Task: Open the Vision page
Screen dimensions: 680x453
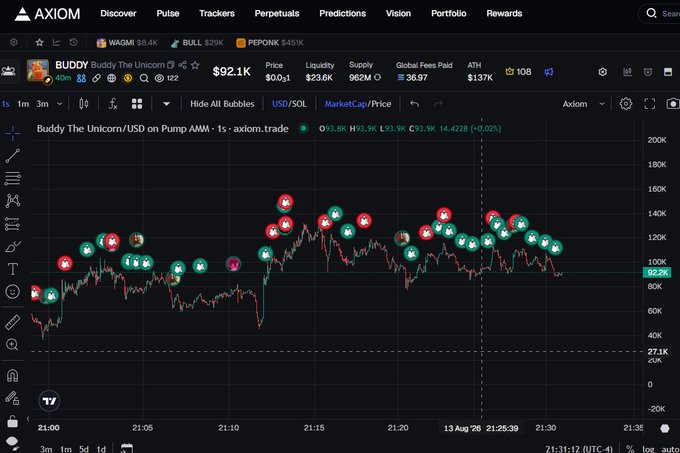Action: 398,13
